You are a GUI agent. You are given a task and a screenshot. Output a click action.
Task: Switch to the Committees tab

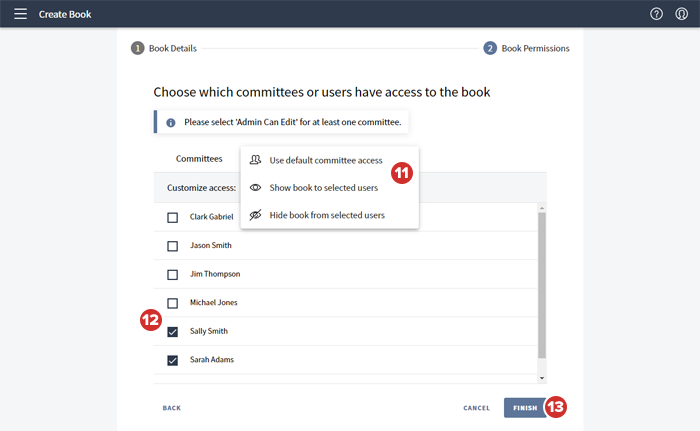[x=199, y=159]
